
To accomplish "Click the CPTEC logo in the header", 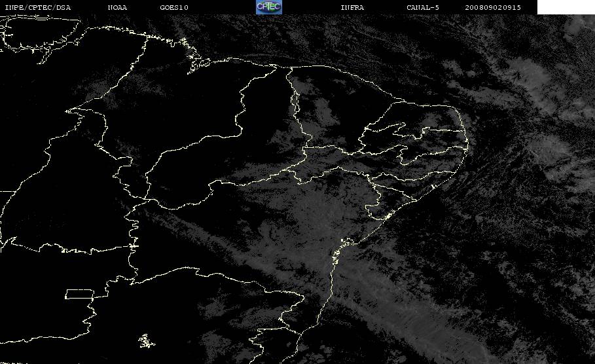I will click(x=268, y=7).
